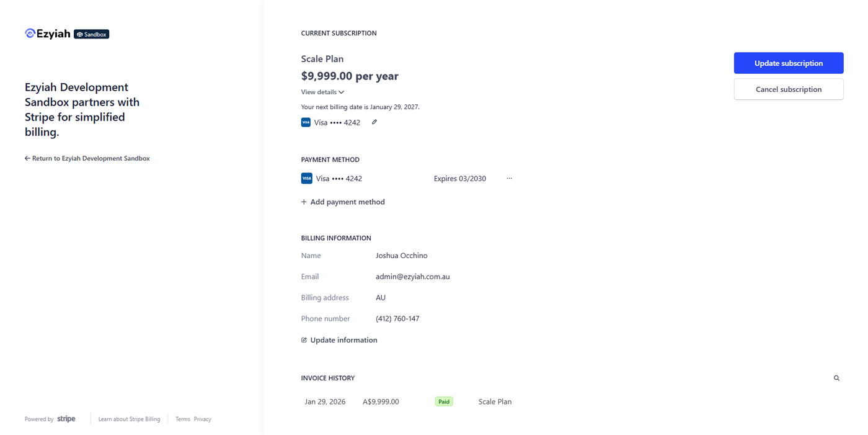Click the Sandbox badge

click(x=92, y=34)
